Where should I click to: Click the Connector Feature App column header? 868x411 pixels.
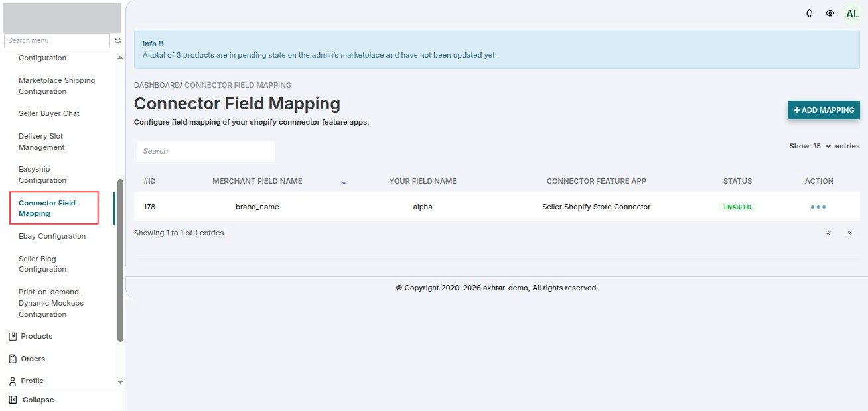tap(597, 181)
